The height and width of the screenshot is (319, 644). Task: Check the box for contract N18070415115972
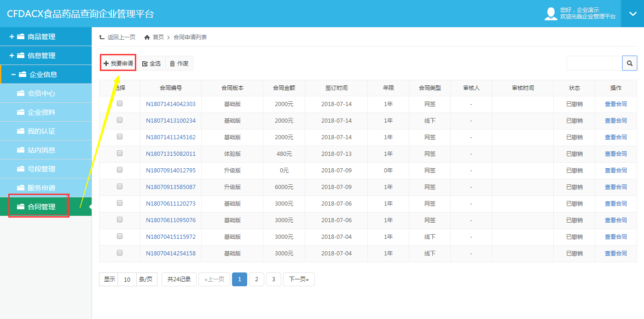[120, 236]
